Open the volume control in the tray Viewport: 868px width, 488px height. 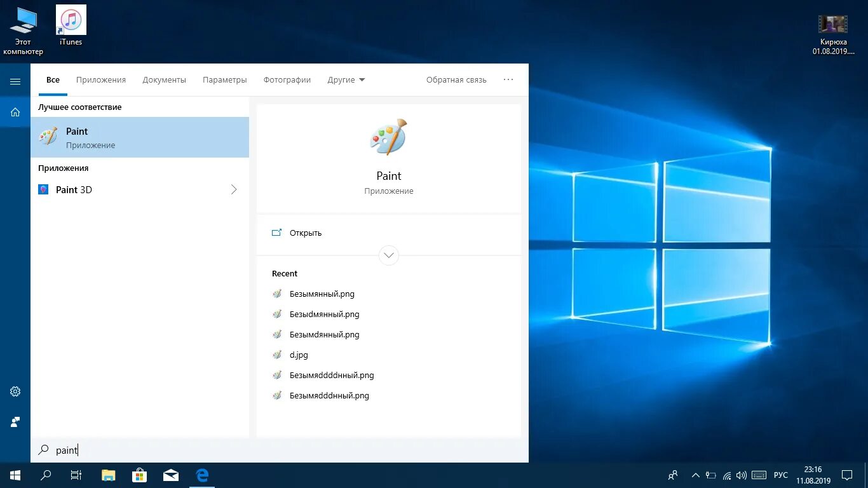741,475
